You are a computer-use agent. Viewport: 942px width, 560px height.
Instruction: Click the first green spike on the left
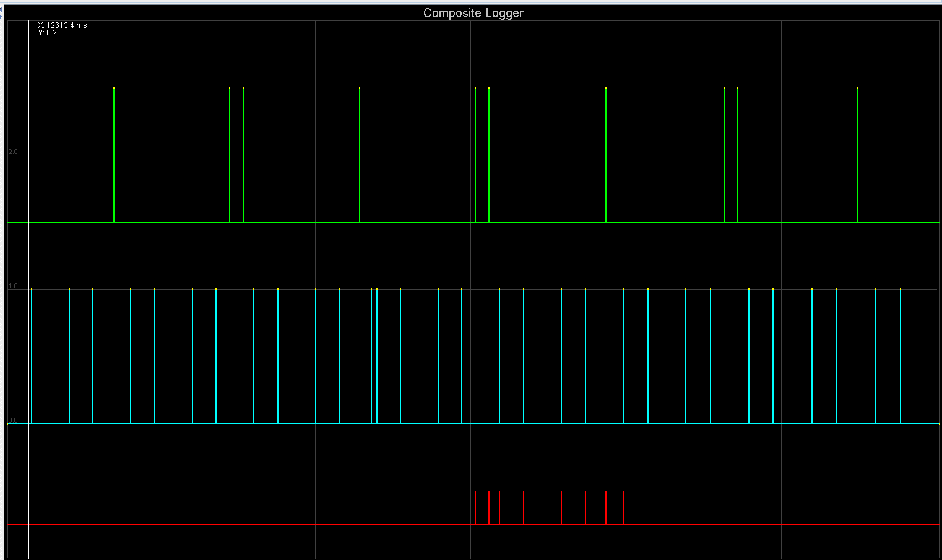[114, 155]
